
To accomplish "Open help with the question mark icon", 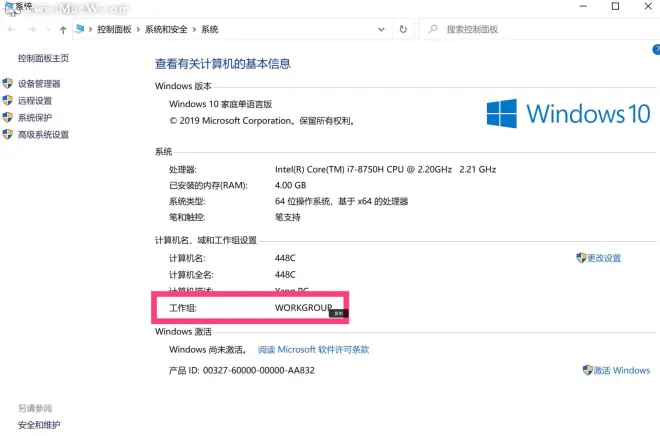I will coord(656,50).
